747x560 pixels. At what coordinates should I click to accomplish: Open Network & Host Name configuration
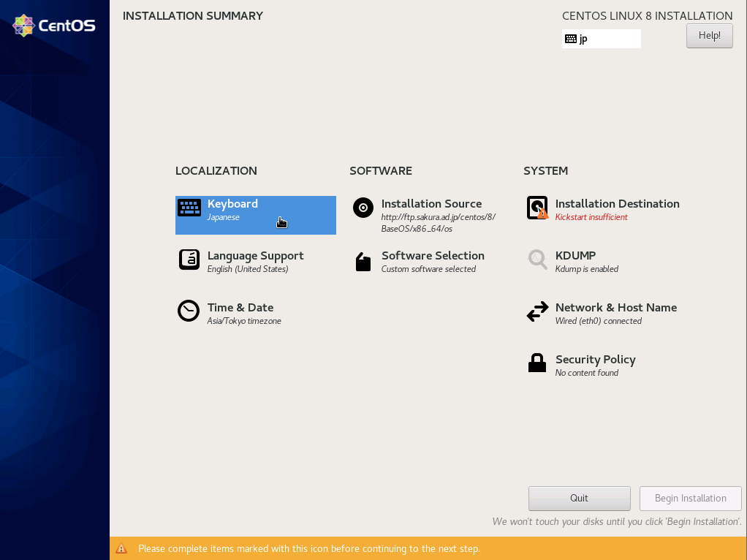[x=615, y=308]
